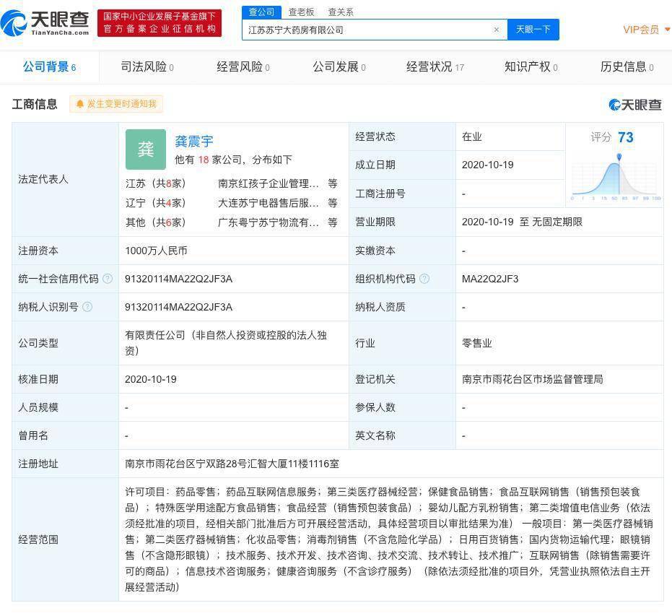
Task: Focus the company search input field
Action: coord(375,30)
